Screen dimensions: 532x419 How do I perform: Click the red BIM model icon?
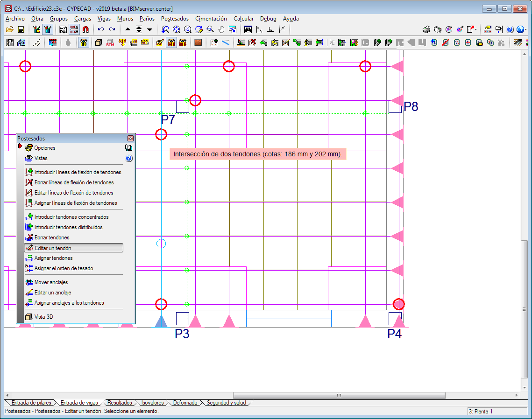[110, 42]
